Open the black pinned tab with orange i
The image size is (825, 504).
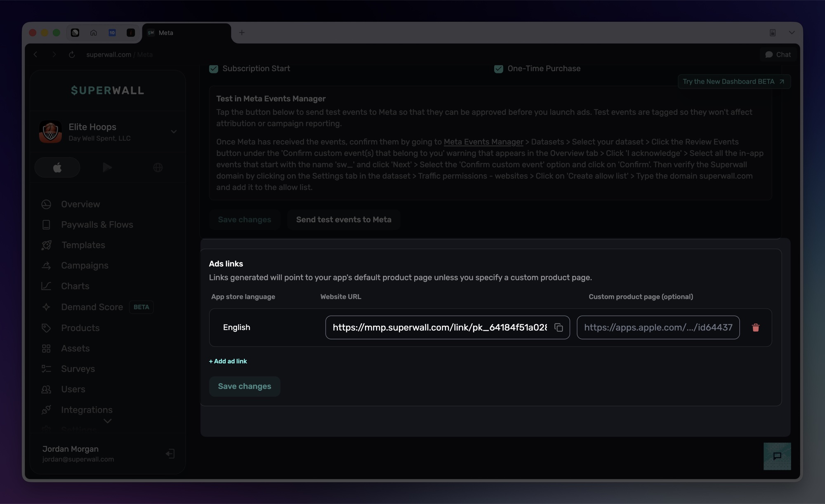131,33
